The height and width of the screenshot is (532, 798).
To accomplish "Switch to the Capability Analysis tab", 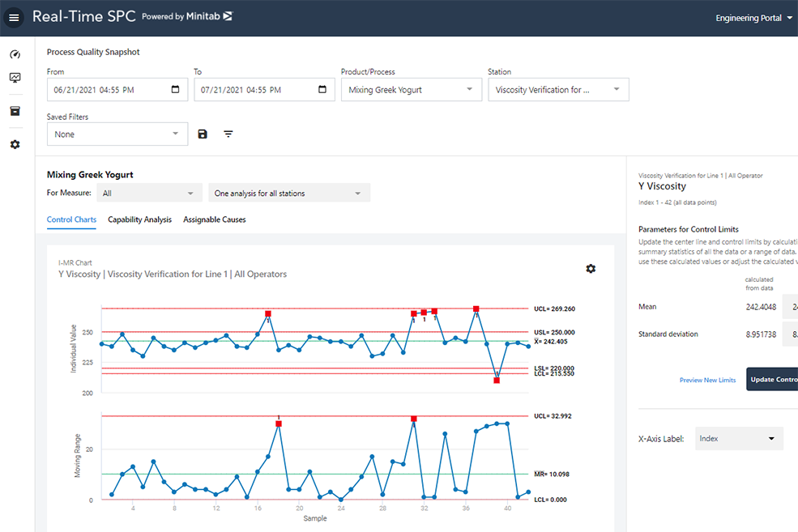I will click(139, 219).
